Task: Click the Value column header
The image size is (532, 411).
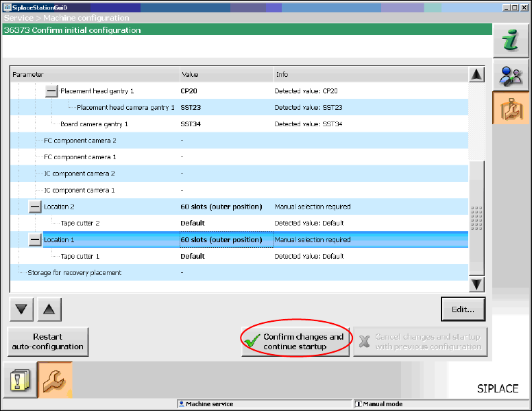Action: pos(225,74)
